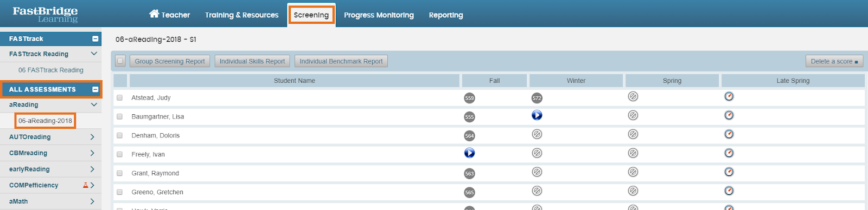868x210 pixels.
Task: Check the box for Baumgartner, Lisa
Action: tap(119, 117)
